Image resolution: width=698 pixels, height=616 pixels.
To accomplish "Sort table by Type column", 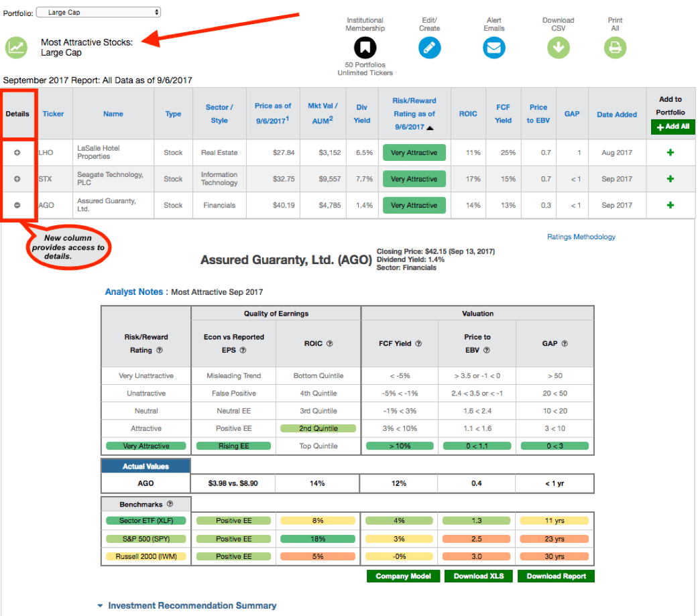I will [x=173, y=114].
